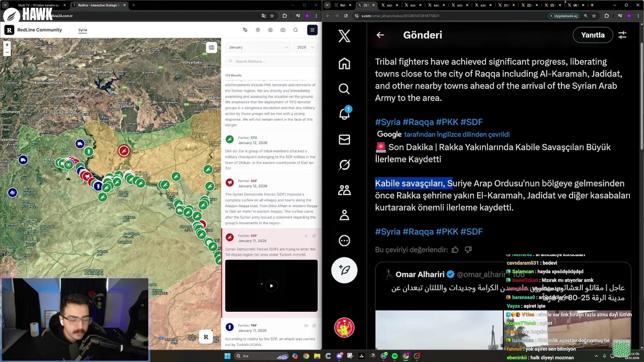
Task: Click the RedLine location pin icon
Action: pos(258,30)
